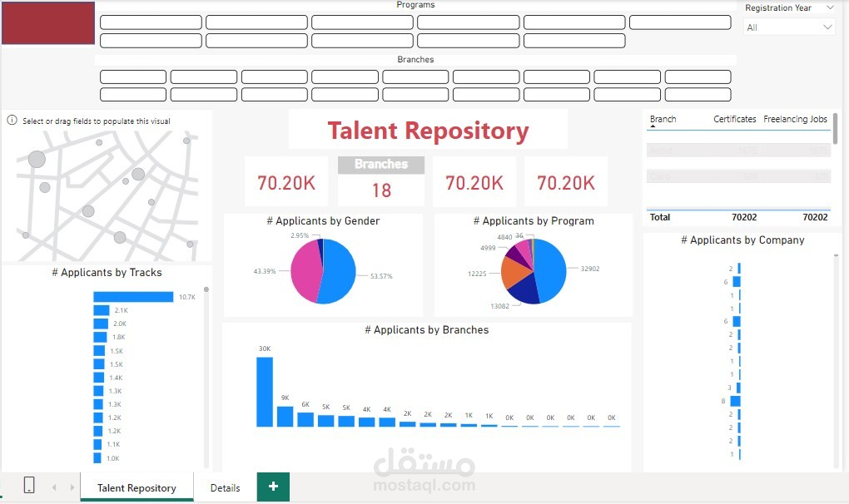Select the Branches 18 card
Image resolution: width=849 pixels, height=504 pixels.
[381, 181]
